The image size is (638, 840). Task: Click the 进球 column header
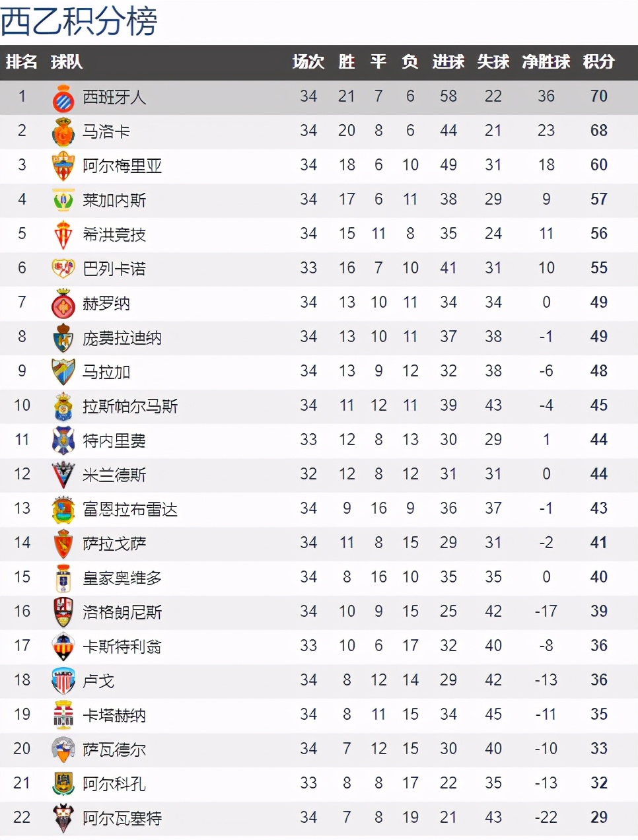point(448,62)
